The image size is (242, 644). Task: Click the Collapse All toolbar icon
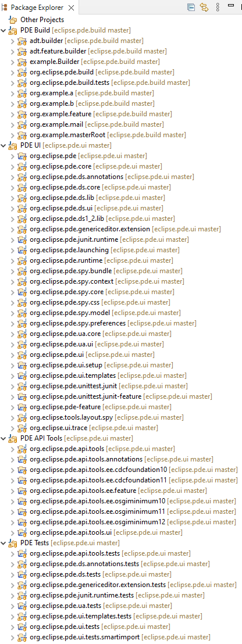(x=191, y=7)
